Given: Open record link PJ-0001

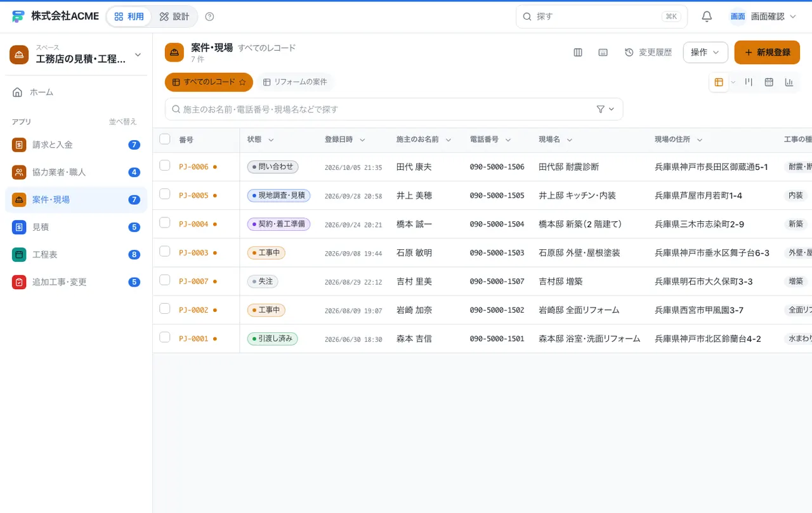Looking at the screenshot, I should pyautogui.click(x=193, y=339).
